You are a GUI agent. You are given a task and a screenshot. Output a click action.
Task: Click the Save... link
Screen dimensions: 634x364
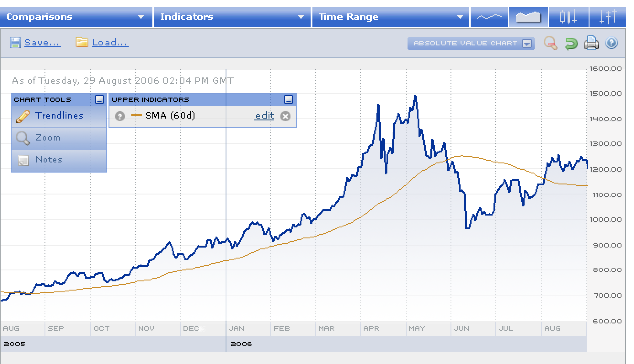(42, 43)
